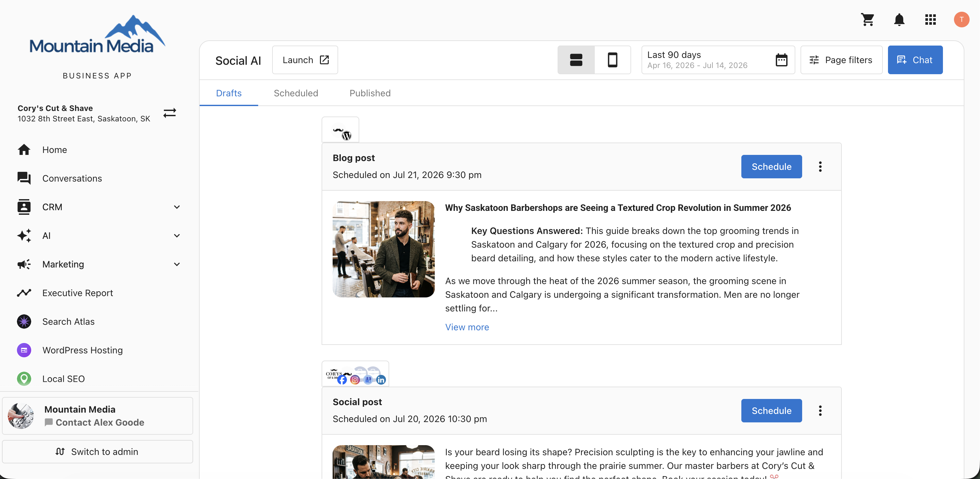This screenshot has width=980, height=479.
Task: Click Contact Alex Goode card
Action: 98,416
